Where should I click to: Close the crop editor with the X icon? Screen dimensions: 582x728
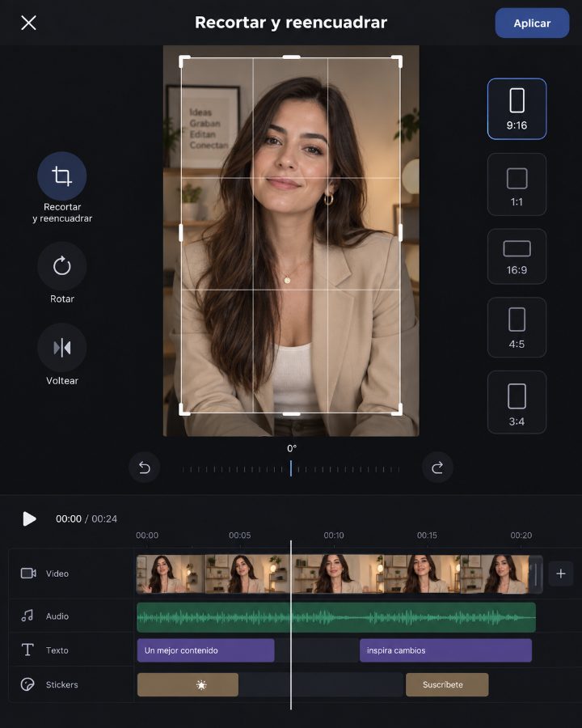pyautogui.click(x=29, y=23)
